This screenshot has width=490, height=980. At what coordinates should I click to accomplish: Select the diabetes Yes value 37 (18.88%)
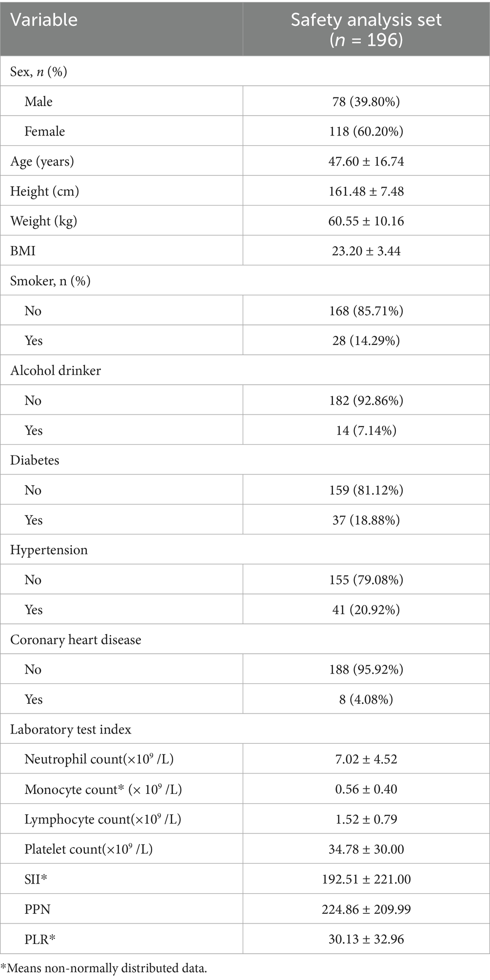pyautogui.click(x=366, y=520)
